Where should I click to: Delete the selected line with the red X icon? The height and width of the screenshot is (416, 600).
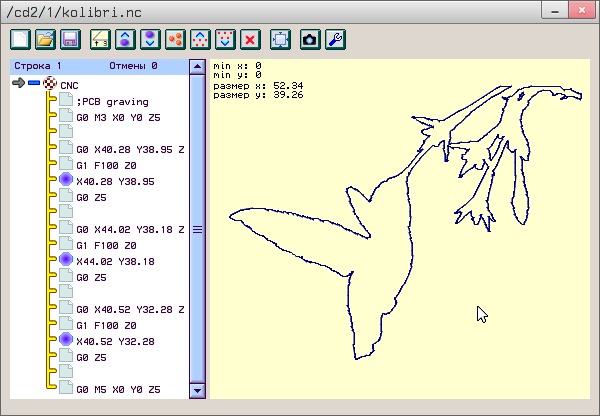point(250,40)
